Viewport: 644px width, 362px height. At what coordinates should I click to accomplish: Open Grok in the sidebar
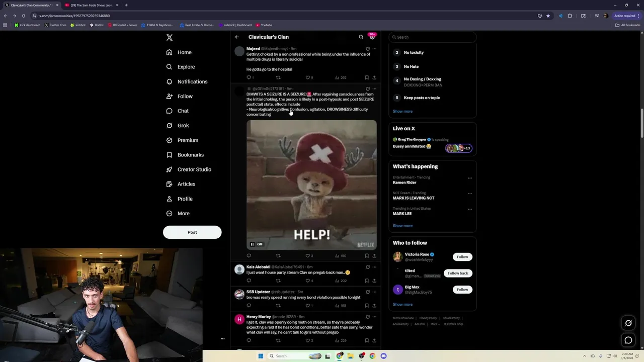[178, 125]
